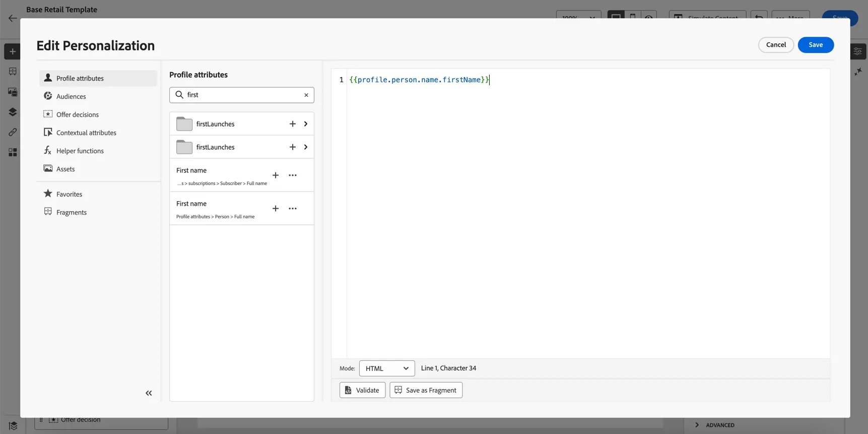
Task: Click the layers icon in background left rail
Action: (x=13, y=112)
